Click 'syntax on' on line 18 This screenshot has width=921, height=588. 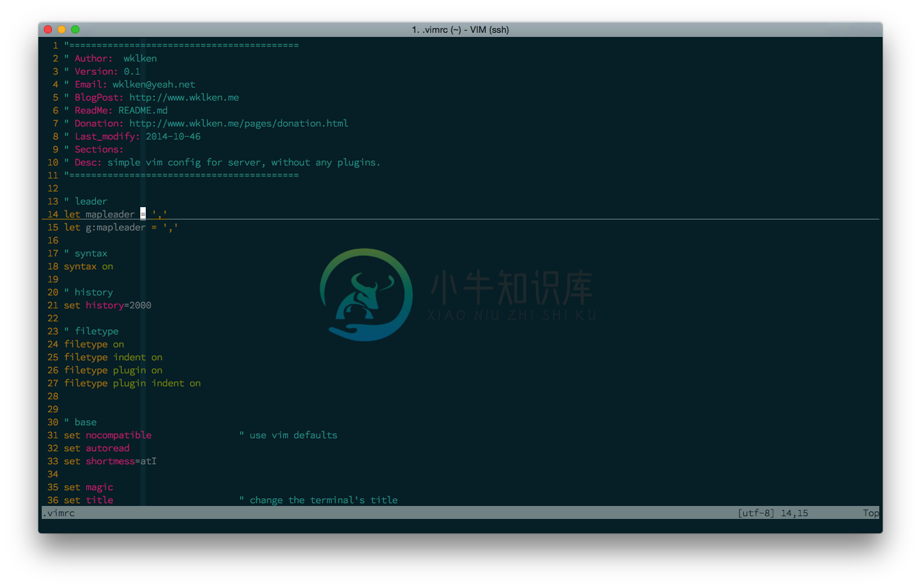point(88,266)
